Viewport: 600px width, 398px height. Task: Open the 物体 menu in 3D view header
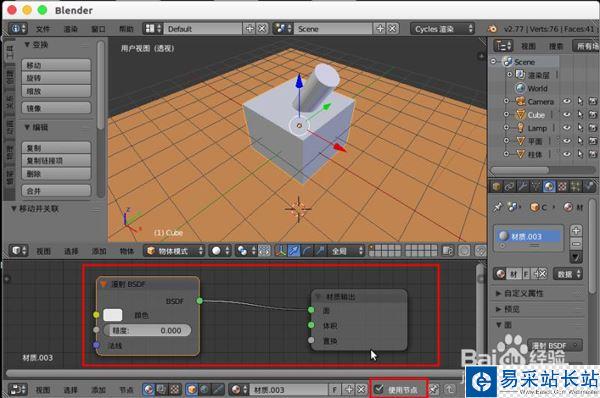(127, 251)
